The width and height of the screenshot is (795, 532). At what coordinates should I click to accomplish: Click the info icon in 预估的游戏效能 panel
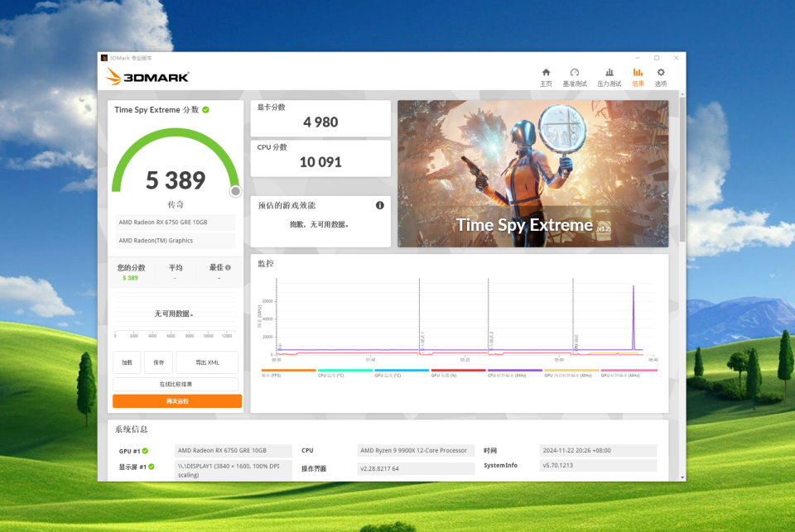[x=380, y=205]
